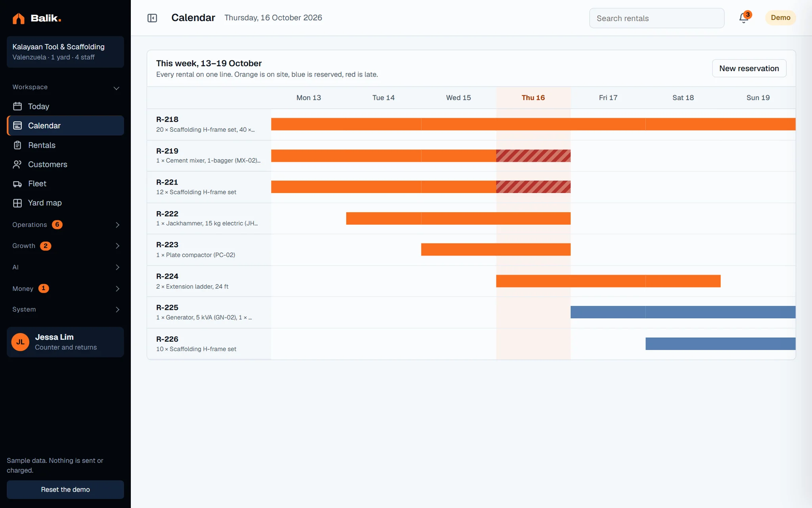Go to Rentals in the sidebar

pyautogui.click(x=65, y=145)
